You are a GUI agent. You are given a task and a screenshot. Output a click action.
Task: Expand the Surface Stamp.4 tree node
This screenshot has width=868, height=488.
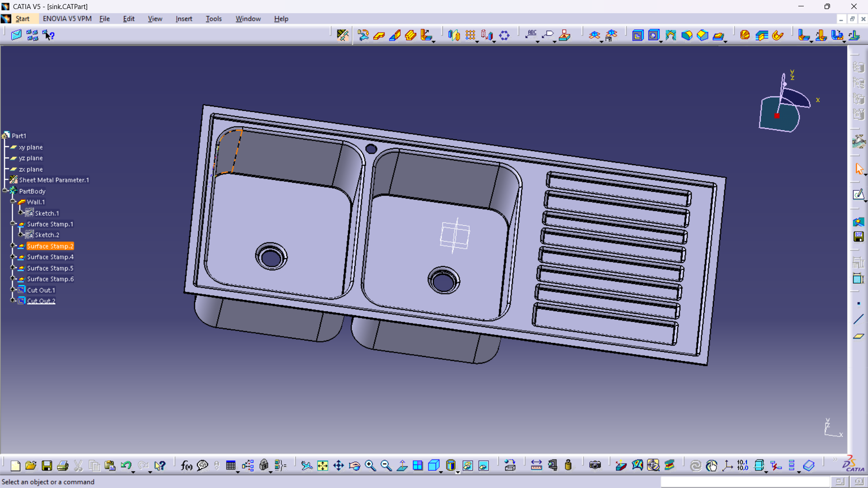(x=13, y=256)
